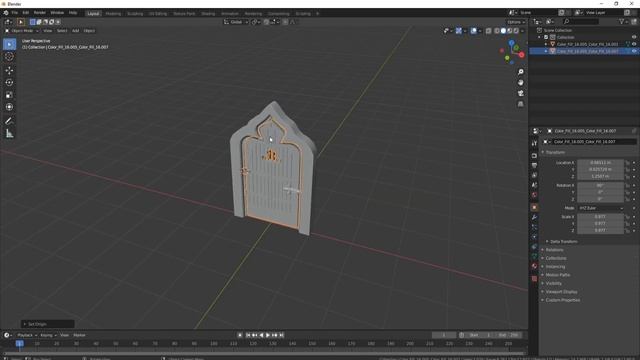Viewport: 640px width, 360px height.
Task: Expand the Instancing panel
Action: click(x=555, y=267)
